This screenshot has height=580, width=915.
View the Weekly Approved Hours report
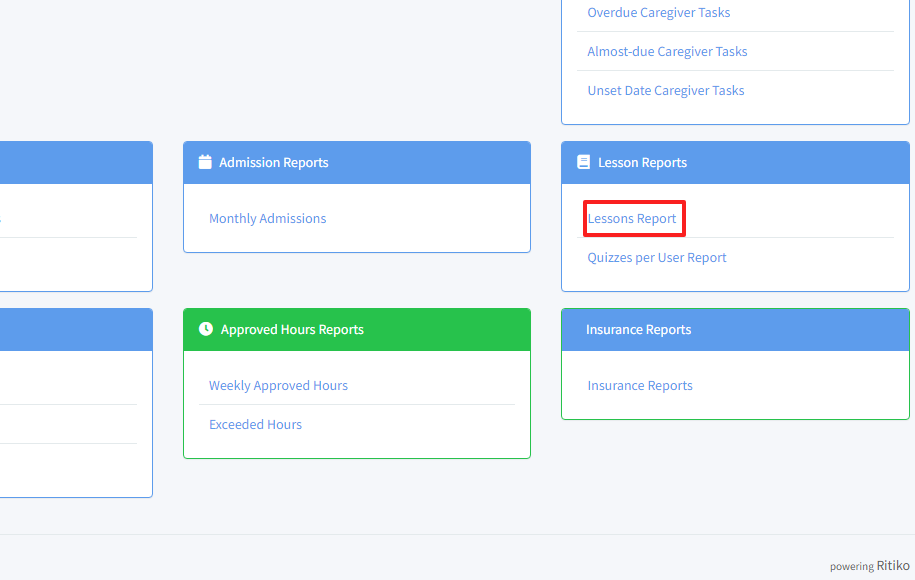pyautogui.click(x=278, y=385)
